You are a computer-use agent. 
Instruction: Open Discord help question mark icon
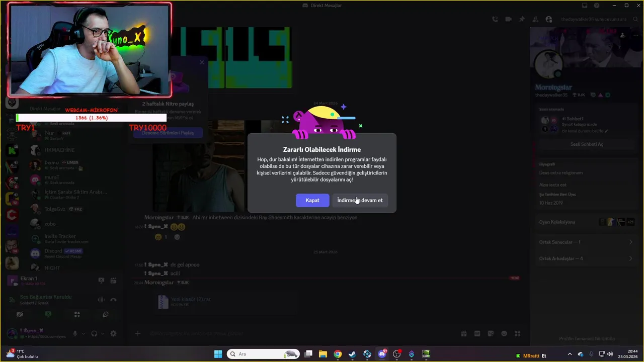tap(597, 6)
